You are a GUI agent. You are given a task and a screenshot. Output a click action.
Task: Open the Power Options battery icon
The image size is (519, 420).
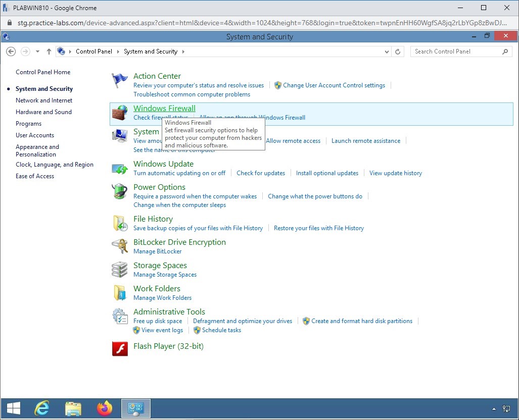[120, 192]
